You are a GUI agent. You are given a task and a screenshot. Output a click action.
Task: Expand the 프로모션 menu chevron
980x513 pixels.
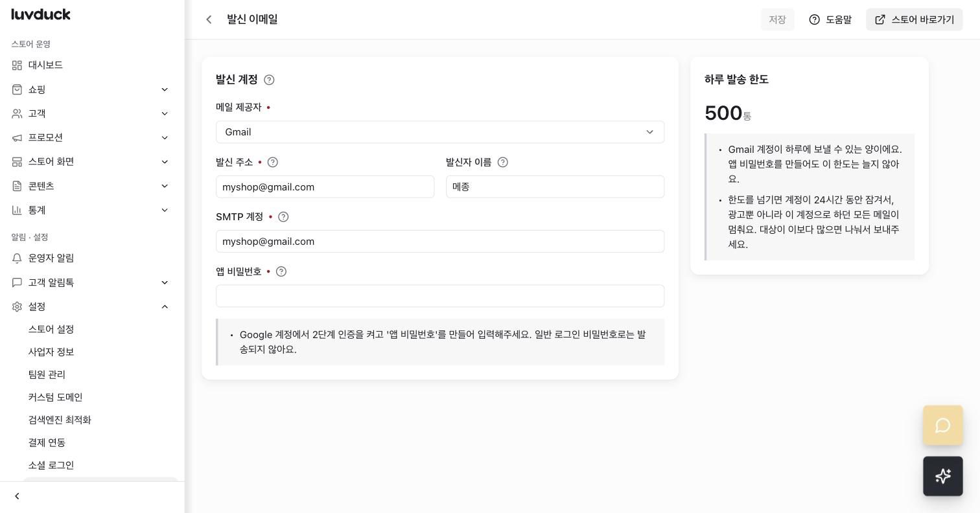(x=165, y=137)
